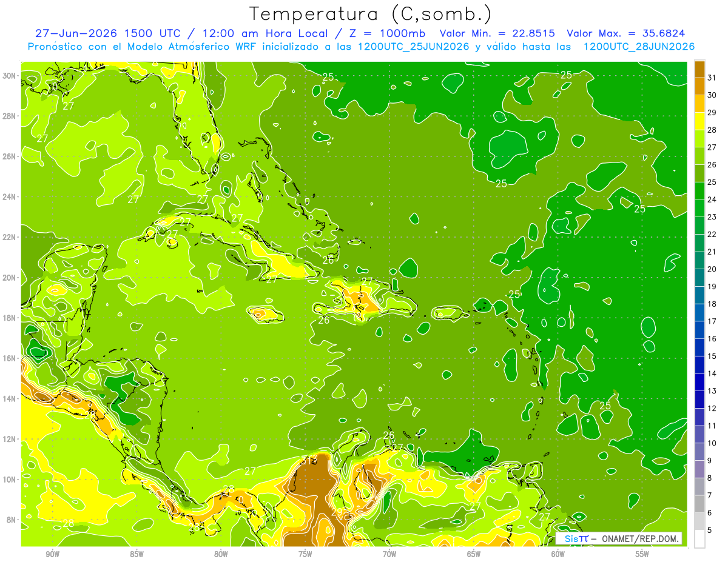The image size is (728, 562).
Task: Choose the green swatch between 24 and 25
Action: point(699,190)
